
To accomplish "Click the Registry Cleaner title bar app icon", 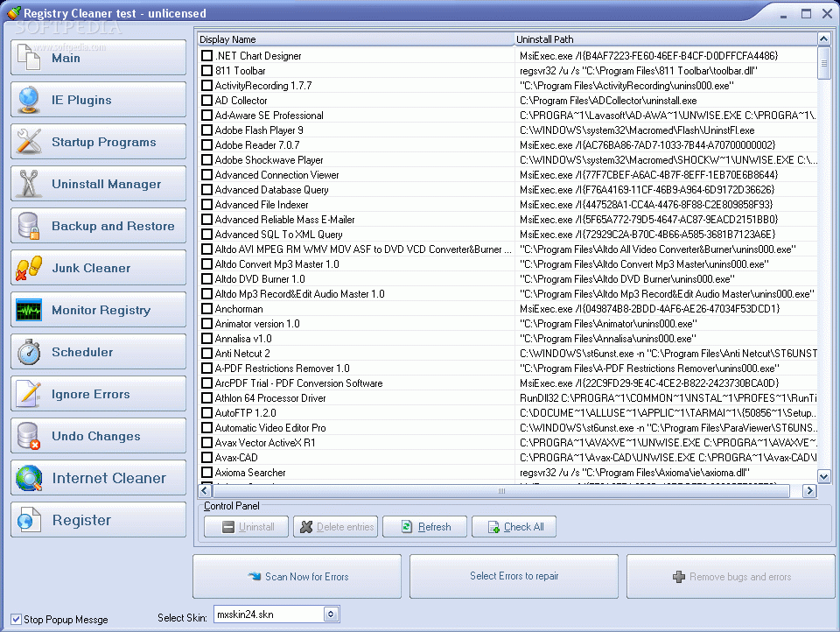I will tap(13, 12).
